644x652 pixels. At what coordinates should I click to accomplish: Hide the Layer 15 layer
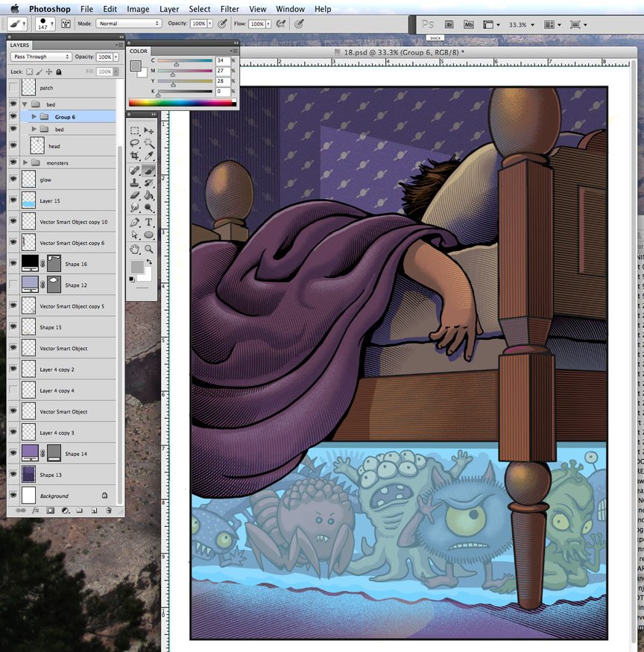[x=13, y=200]
